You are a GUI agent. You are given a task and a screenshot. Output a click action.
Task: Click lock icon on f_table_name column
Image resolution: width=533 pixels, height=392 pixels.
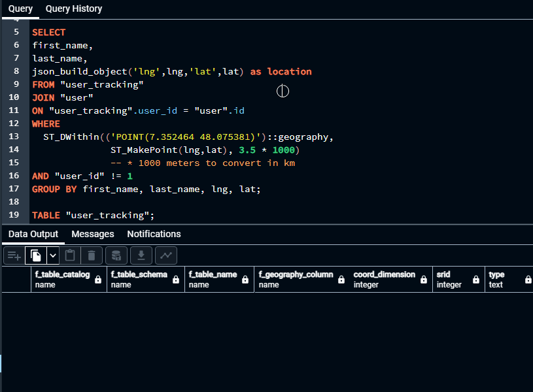[x=245, y=280]
